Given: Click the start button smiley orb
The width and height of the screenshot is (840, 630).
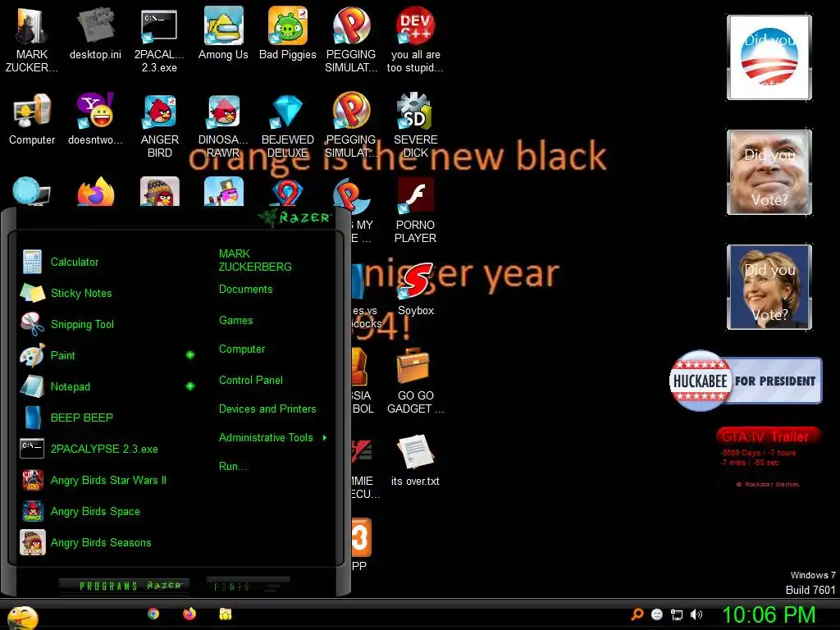Looking at the screenshot, I should coord(22,617).
